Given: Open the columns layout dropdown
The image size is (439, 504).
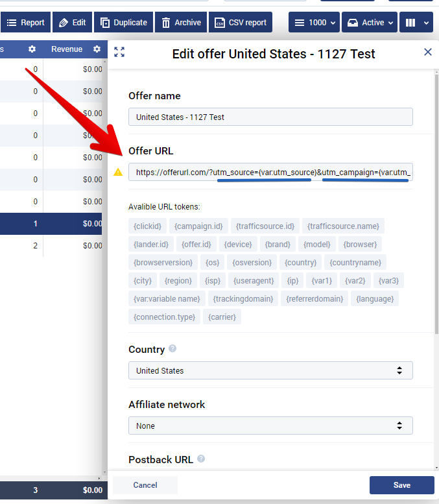Looking at the screenshot, I should point(416,23).
